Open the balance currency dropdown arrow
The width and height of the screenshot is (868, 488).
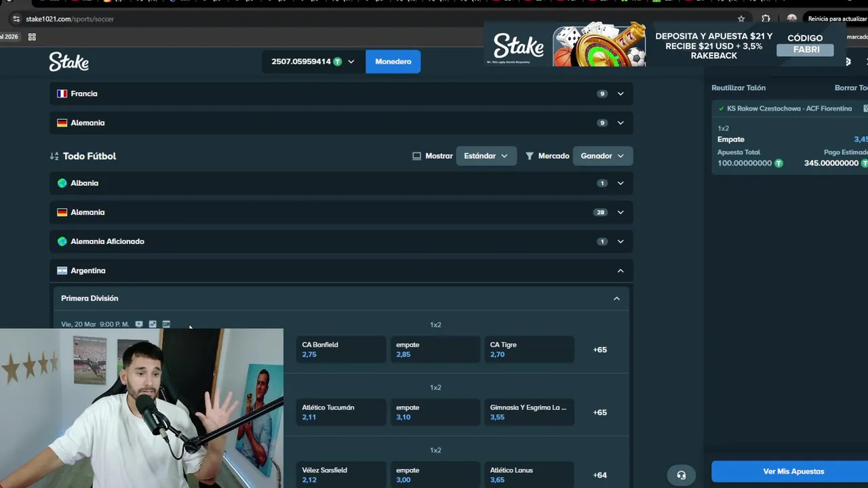point(351,62)
